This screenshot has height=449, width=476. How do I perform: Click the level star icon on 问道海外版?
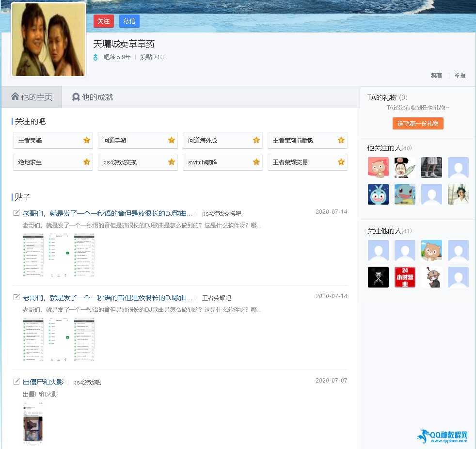click(x=256, y=140)
